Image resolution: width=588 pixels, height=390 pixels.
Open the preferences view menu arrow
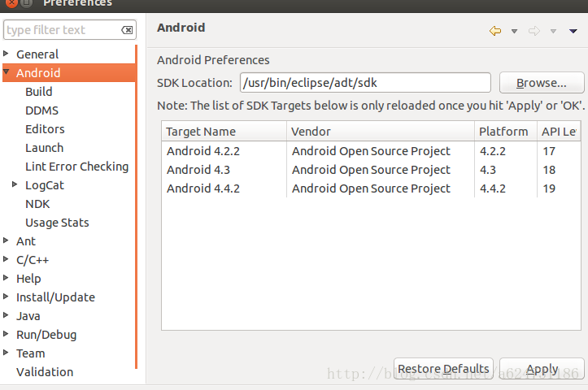tap(573, 31)
